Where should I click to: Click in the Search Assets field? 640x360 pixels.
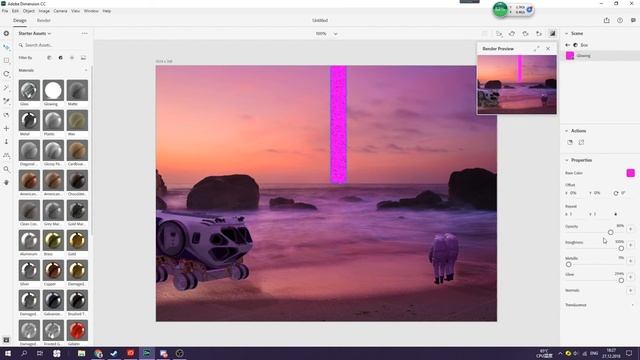tap(53, 45)
